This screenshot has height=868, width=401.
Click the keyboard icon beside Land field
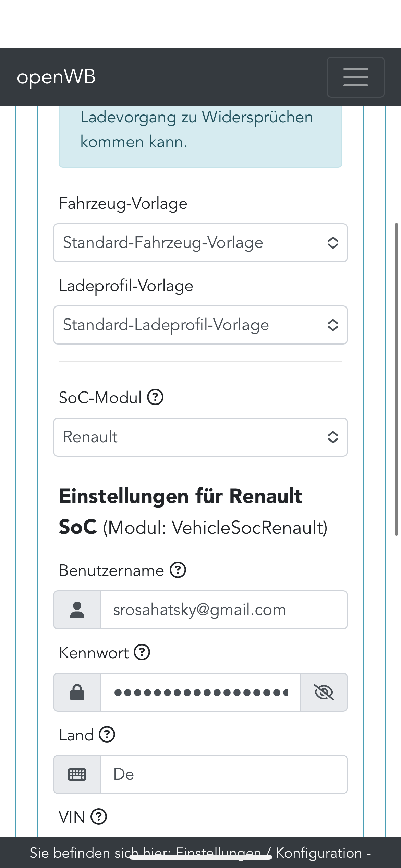[77, 774]
